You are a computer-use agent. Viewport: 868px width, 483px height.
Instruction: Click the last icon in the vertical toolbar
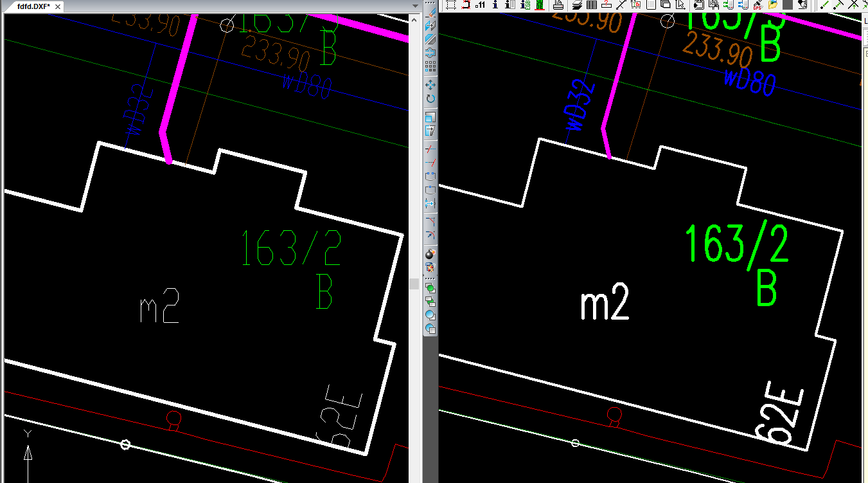point(430,329)
